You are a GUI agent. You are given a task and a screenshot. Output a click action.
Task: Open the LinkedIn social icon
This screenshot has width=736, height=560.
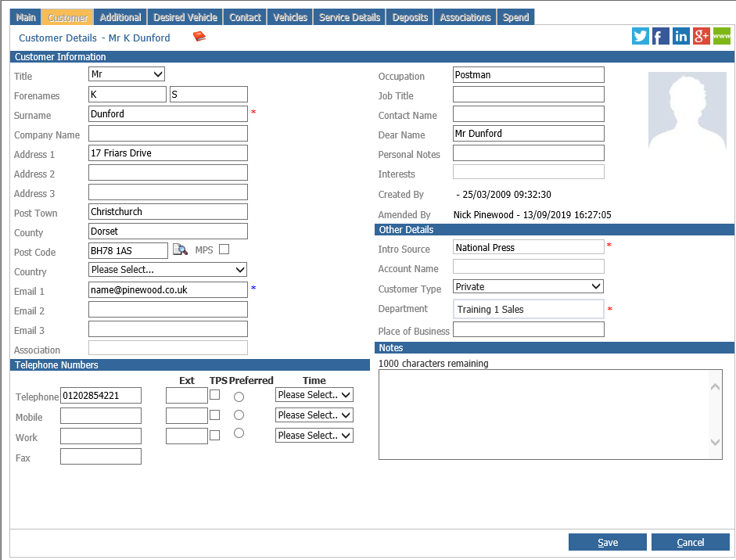click(680, 36)
